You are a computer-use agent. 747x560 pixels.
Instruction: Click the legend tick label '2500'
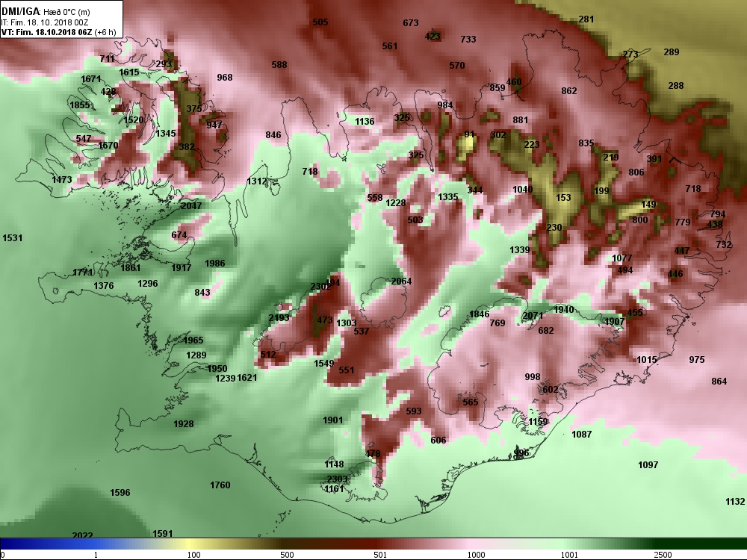663,555
